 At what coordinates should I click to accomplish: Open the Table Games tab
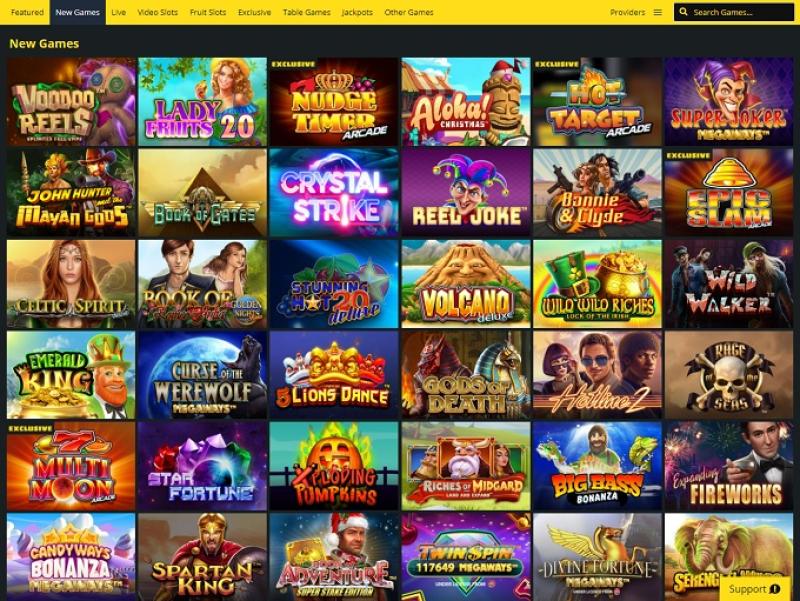307,12
